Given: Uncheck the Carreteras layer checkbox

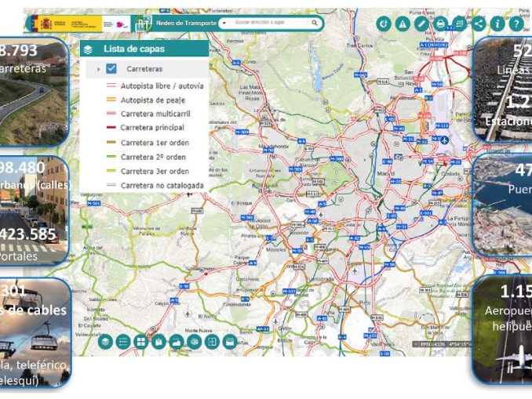Looking at the screenshot, I should coord(111,69).
